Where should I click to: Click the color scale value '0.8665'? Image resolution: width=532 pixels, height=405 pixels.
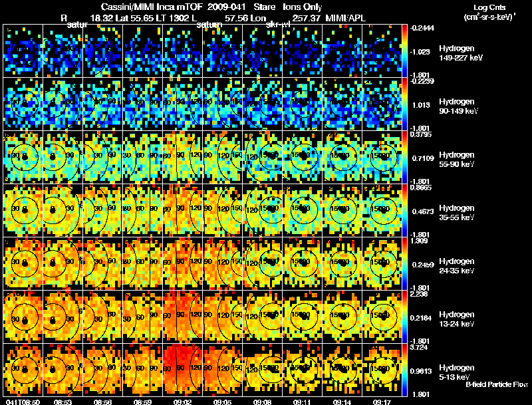coord(420,188)
